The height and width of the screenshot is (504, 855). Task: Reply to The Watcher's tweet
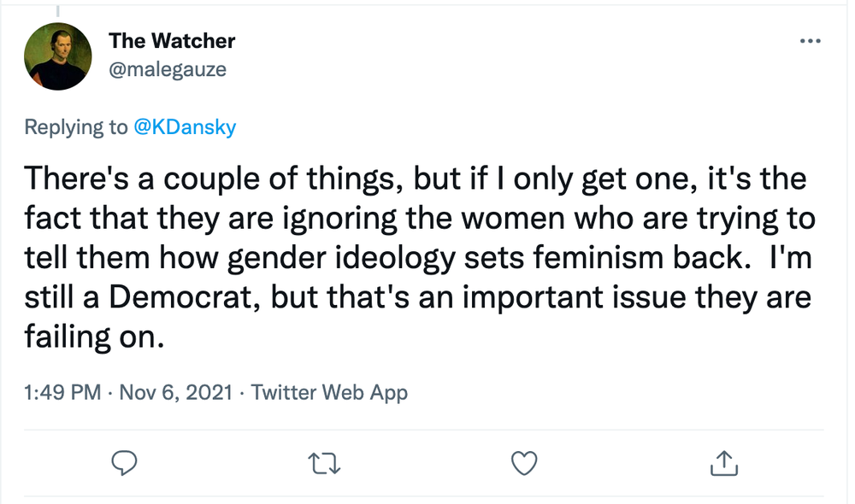(125, 463)
